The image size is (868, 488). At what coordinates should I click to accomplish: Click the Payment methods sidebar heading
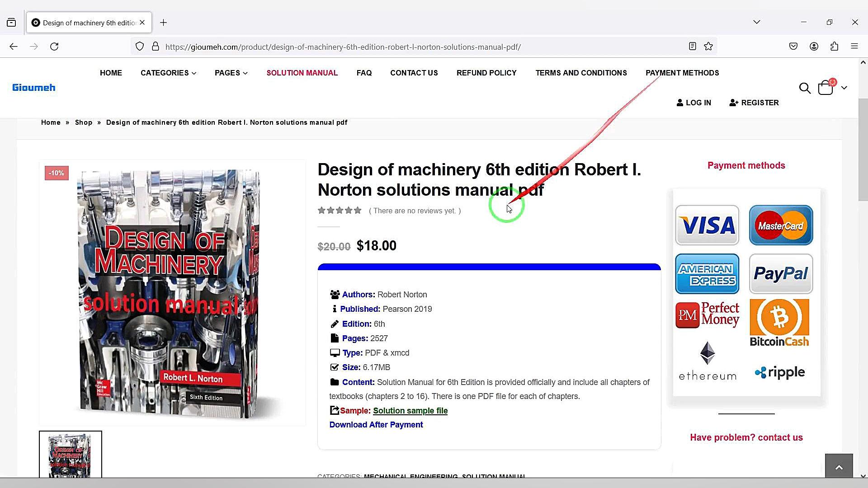click(746, 165)
